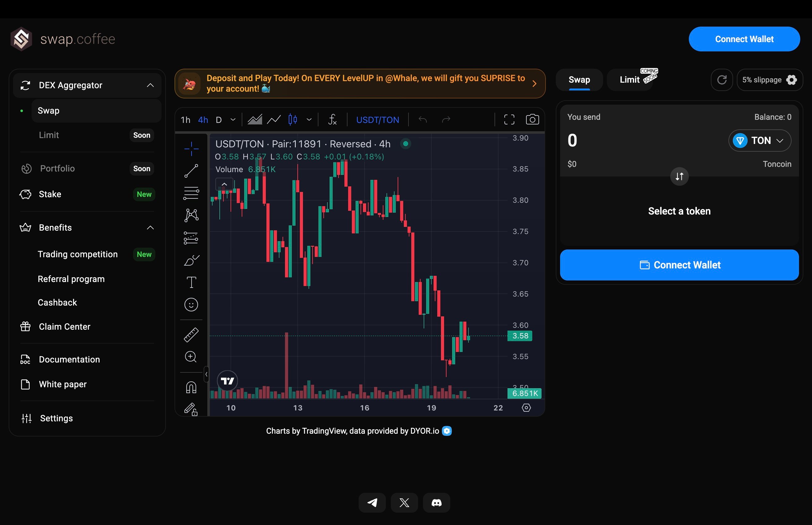The height and width of the screenshot is (525, 812).
Task: Click Select a token
Action: click(679, 211)
